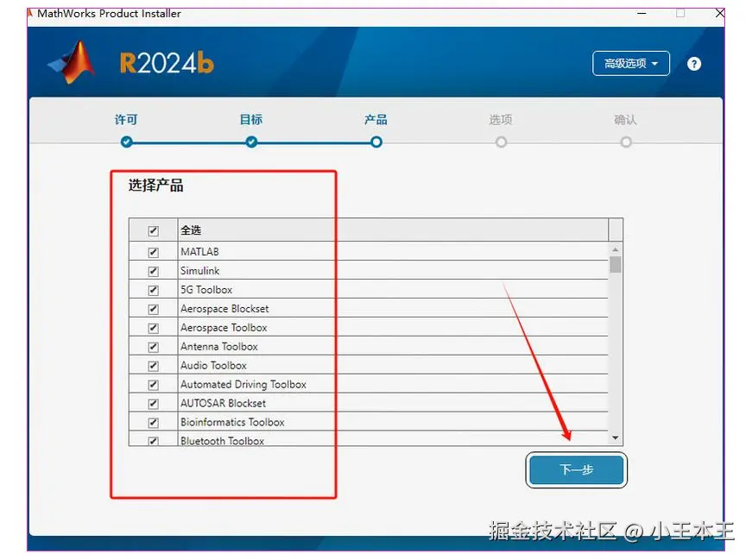Open the 高级选项 dropdown menu
Screen dimensions: 752x560
click(x=631, y=63)
